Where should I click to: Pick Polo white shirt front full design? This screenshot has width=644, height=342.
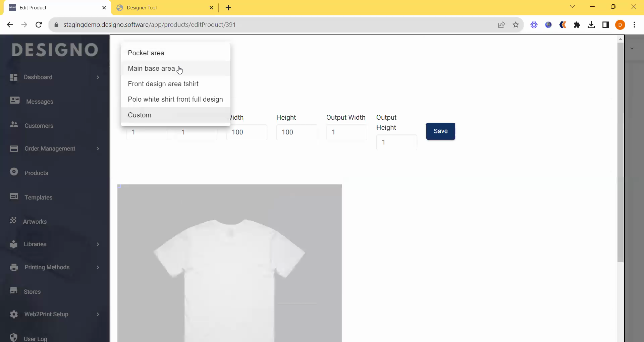click(x=175, y=99)
